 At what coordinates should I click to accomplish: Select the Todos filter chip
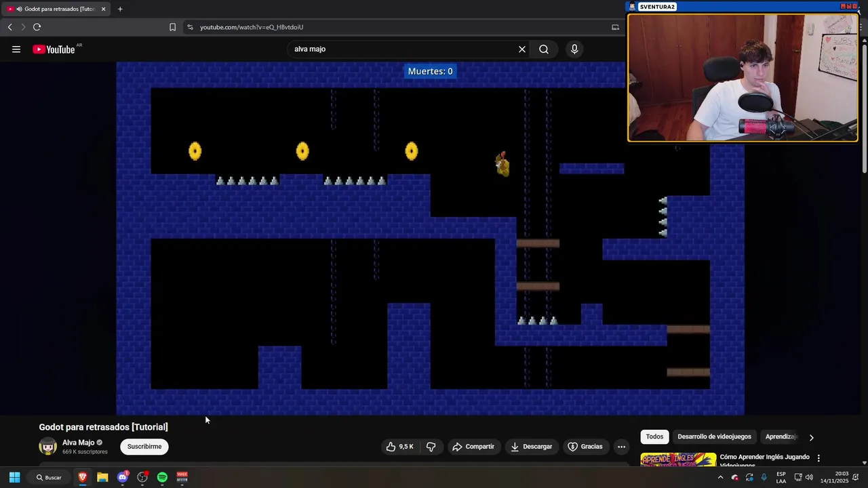coord(654,437)
